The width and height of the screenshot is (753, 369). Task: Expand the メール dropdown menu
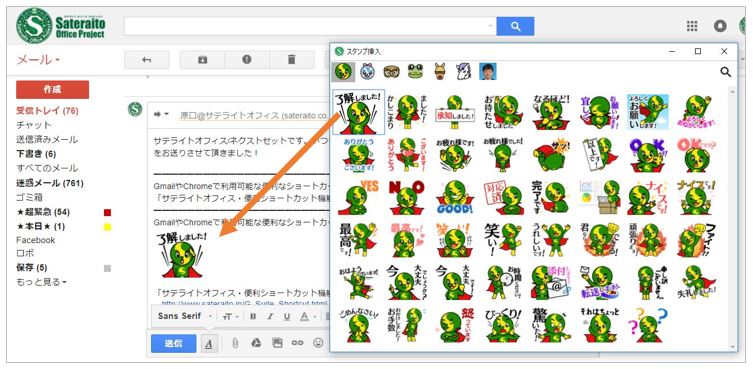point(38,60)
